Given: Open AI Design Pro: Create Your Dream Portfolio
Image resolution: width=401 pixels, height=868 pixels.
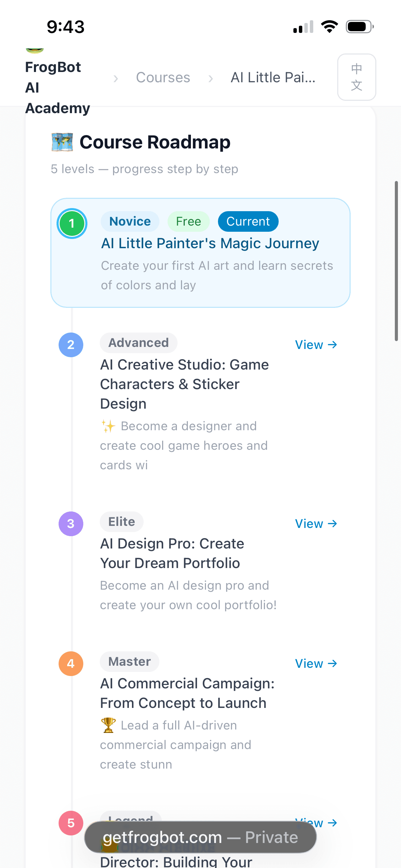Looking at the screenshot, I should click(172, 553).
